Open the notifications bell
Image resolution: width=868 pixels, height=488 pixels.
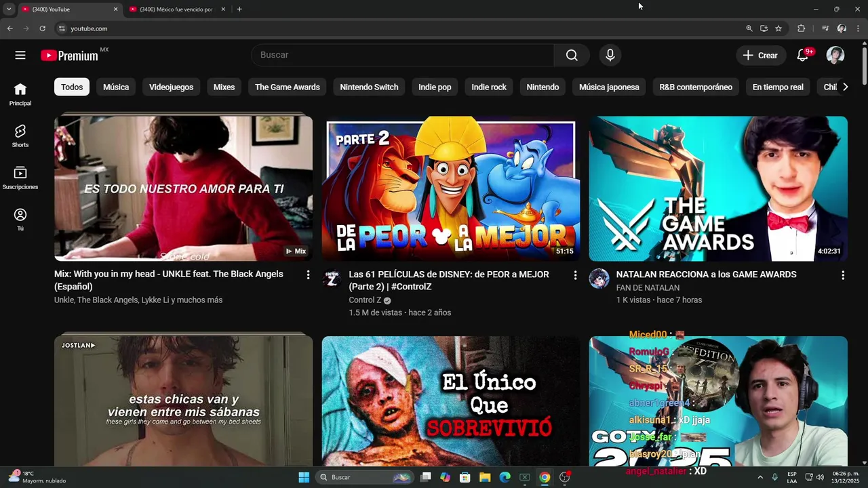click(803, 56)
